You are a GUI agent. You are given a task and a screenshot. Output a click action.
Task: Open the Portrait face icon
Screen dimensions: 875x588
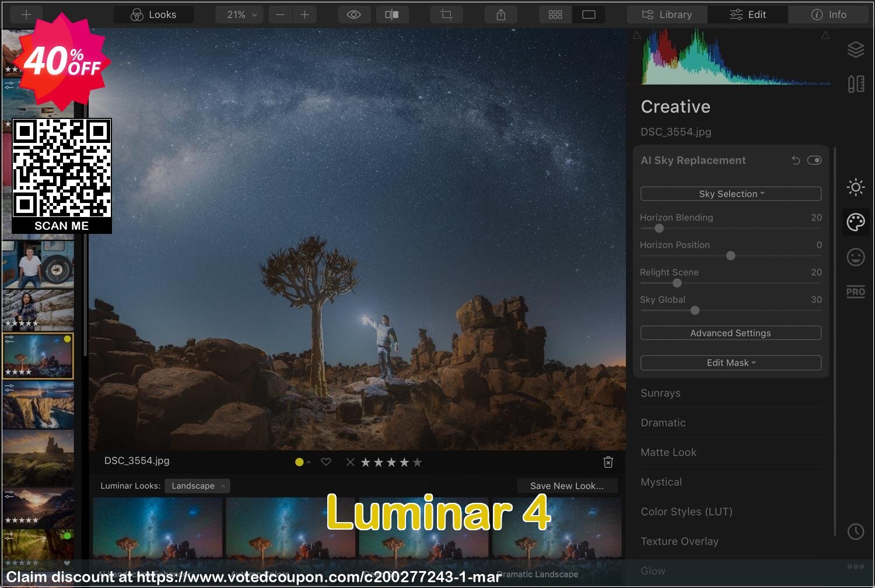pyautogui.click(x=856, y=257)
